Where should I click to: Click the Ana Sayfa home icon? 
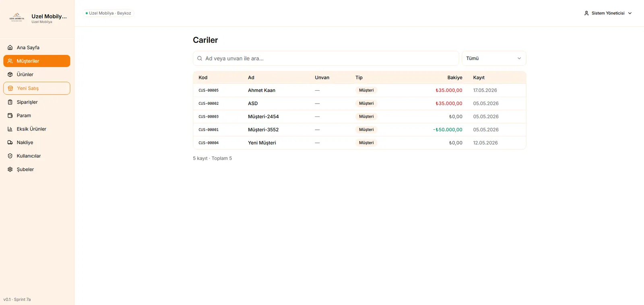click(x=10, y=48)
